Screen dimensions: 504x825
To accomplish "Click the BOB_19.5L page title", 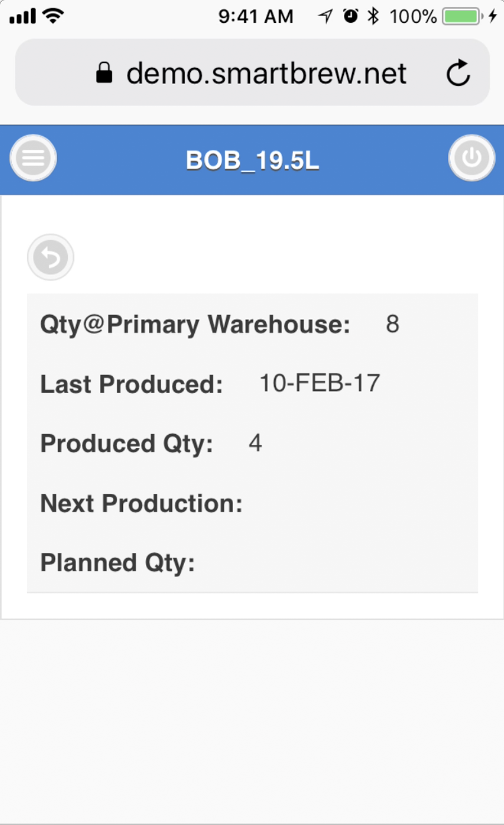I will pyautogui.click(x=253, y=160).
